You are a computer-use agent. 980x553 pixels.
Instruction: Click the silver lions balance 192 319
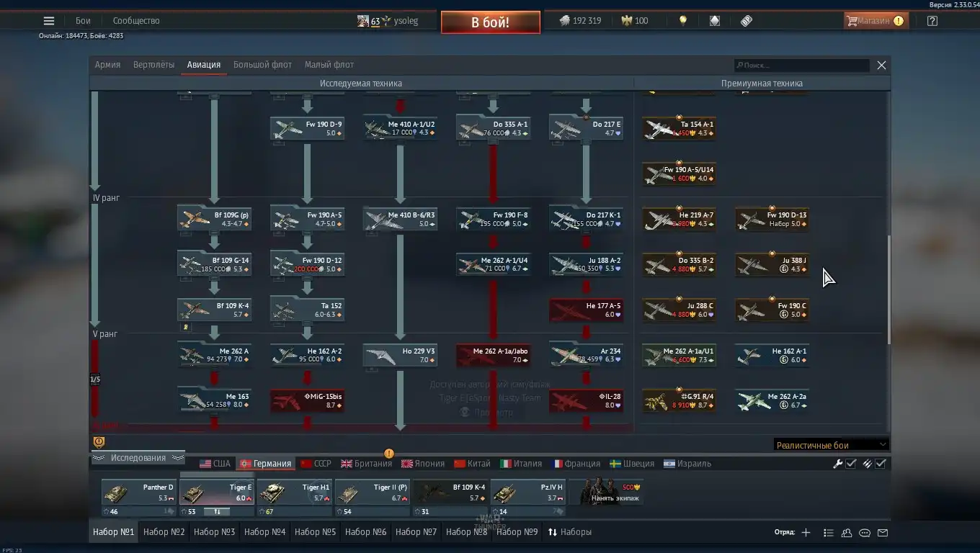580,21
